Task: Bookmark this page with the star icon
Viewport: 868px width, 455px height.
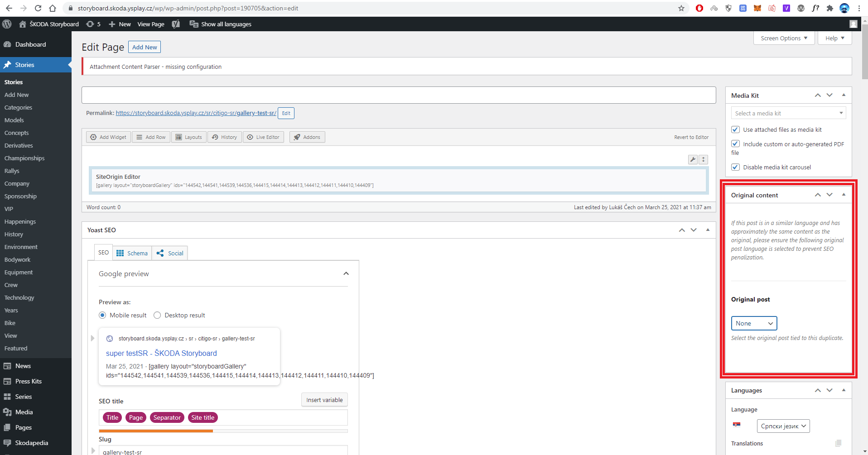Action: tap(681, 8)
